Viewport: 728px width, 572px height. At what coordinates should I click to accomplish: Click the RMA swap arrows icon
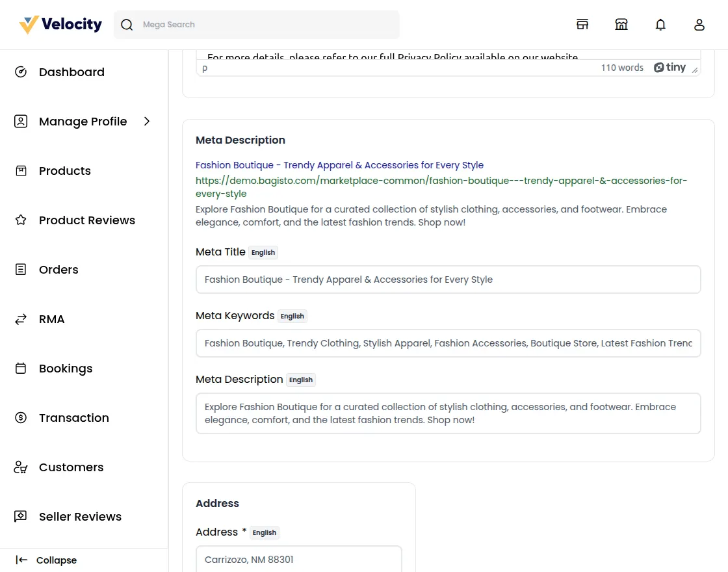point(21,319)
